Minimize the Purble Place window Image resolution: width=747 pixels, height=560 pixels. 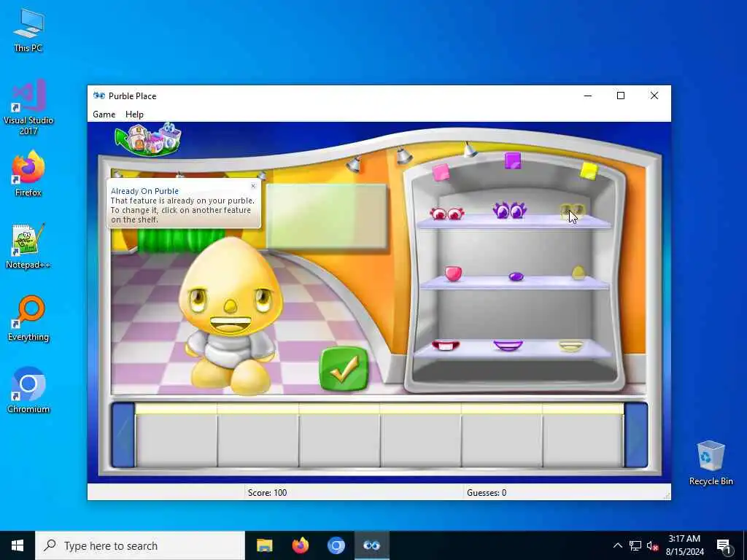[x=588, y=96]
